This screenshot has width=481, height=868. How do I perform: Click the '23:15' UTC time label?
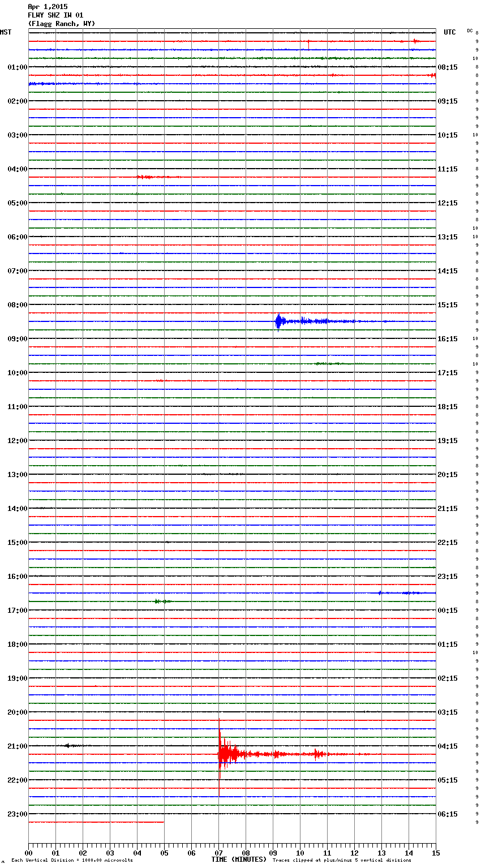click(x=448, y=577)
